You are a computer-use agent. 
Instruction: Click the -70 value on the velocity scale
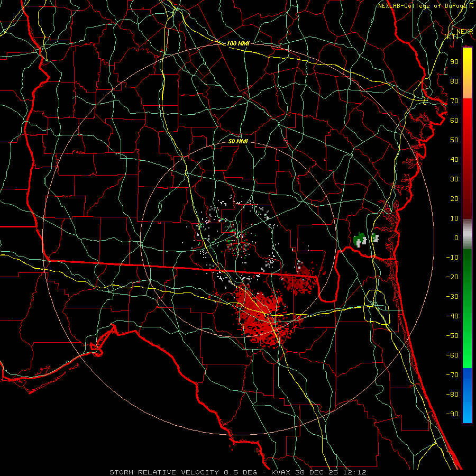(452, 375)
